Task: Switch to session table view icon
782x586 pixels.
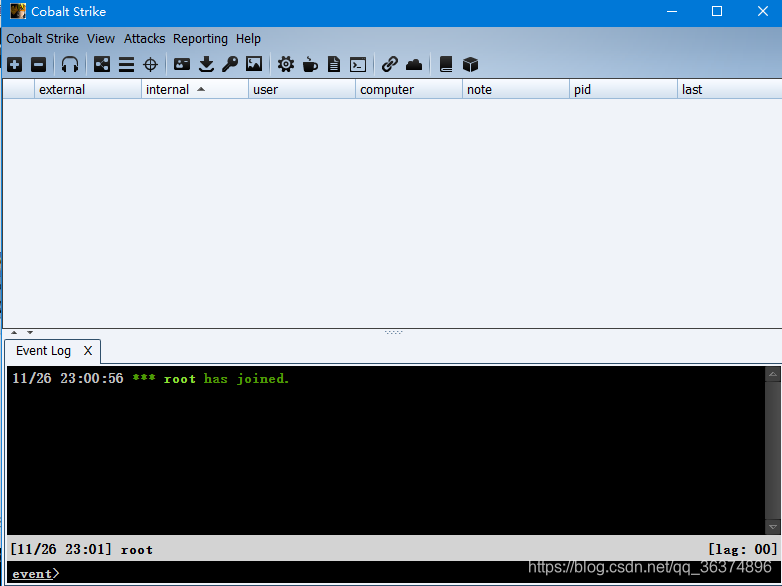Action: coord(126,64)
